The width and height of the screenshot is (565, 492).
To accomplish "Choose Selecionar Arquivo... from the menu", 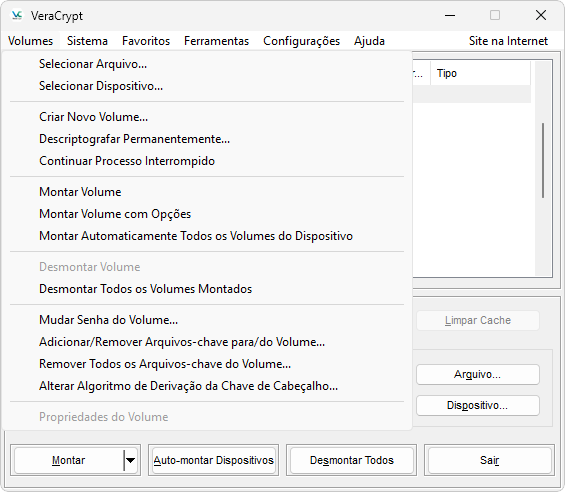I will [x=207, y=64].
